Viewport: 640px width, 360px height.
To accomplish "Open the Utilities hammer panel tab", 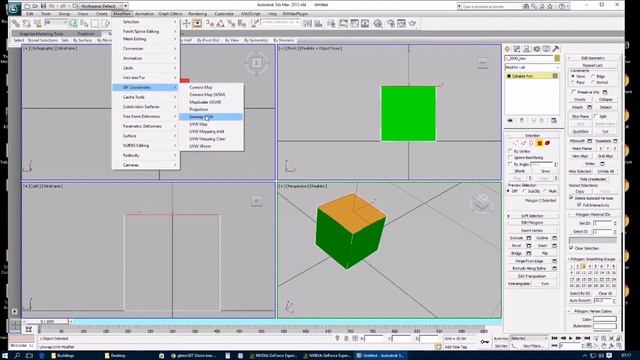I will (x=556, y=49).
